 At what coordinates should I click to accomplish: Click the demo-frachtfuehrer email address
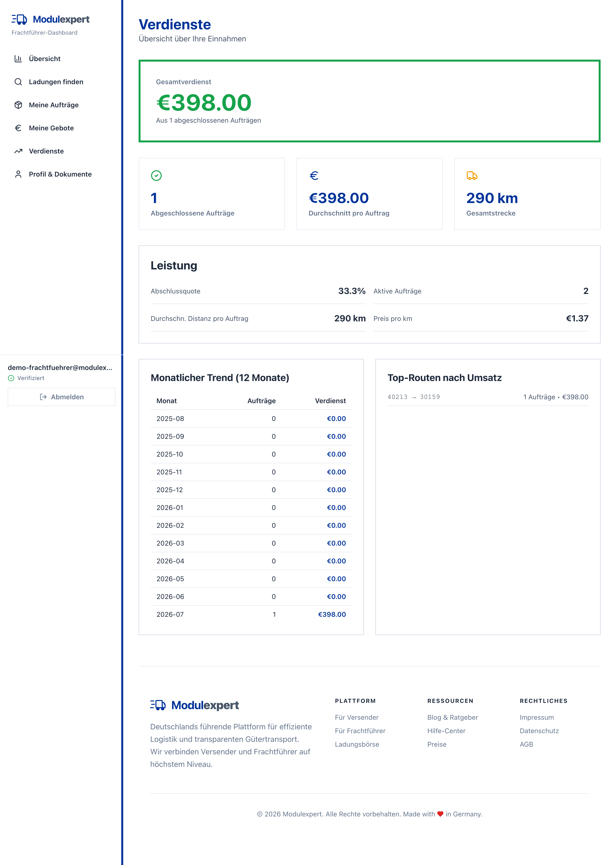tap(60, 368)
